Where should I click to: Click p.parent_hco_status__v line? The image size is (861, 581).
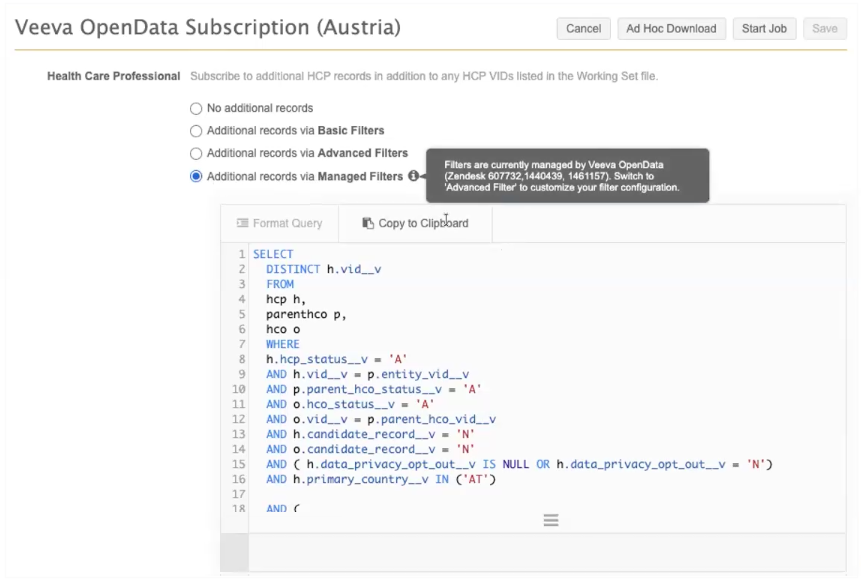(x=373, y=389)
